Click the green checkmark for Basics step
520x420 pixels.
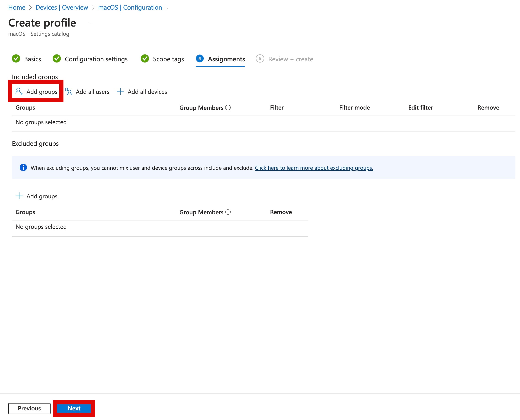click(x=16, y=59)
